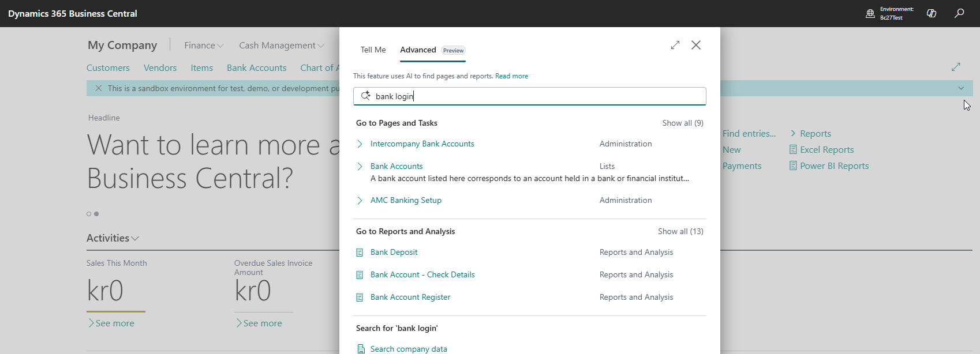This screenshot has width=980, height=354.
Task: Open Bank Accounts search result
Action: (397, 166)
